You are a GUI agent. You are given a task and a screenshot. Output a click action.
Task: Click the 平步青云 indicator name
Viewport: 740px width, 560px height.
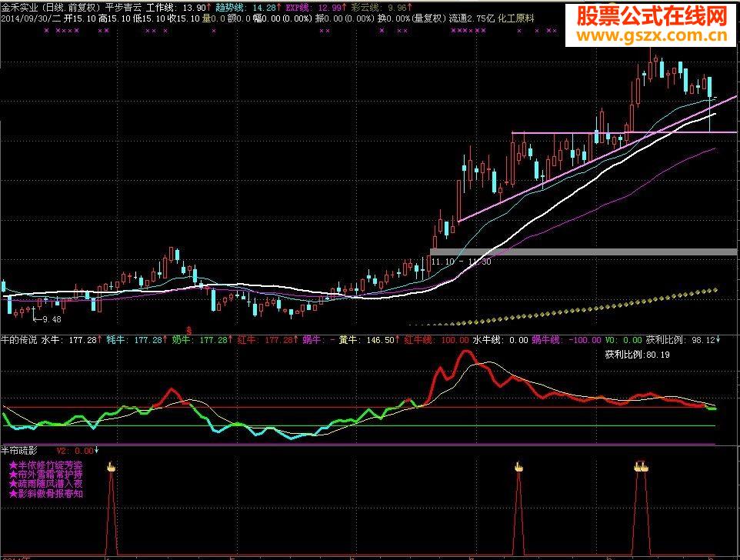[123, 8]
